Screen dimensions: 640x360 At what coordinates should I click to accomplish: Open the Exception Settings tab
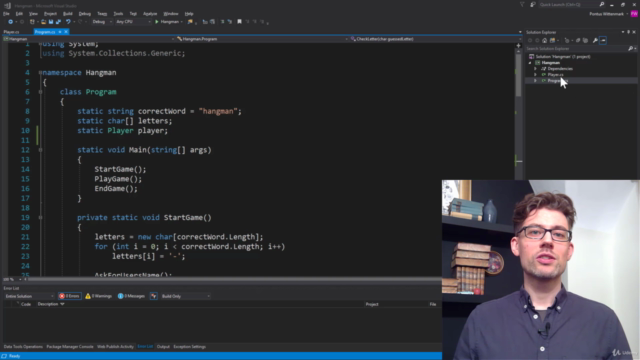click(x=190, y=347)
